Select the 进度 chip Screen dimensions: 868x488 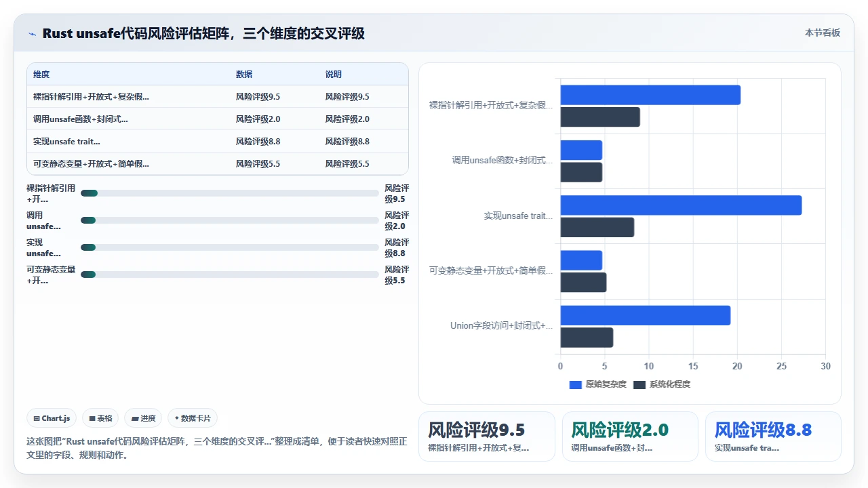143,418
